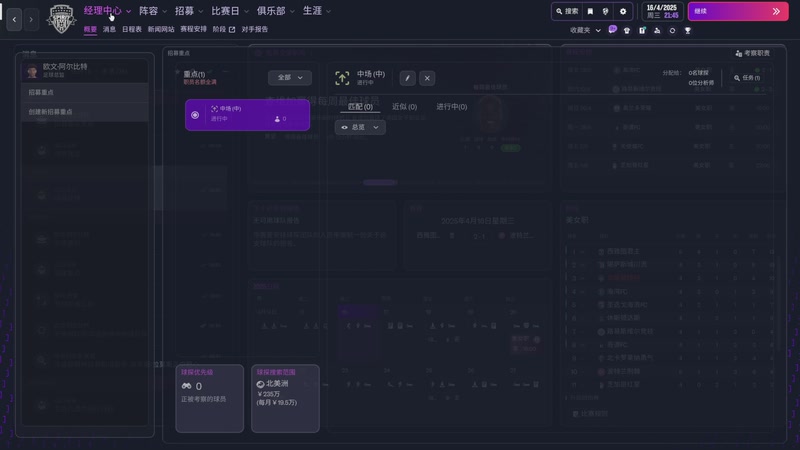
Task: Expand the 总览 view dropdown
Action: pyautogui.click(x=360, y=127)
